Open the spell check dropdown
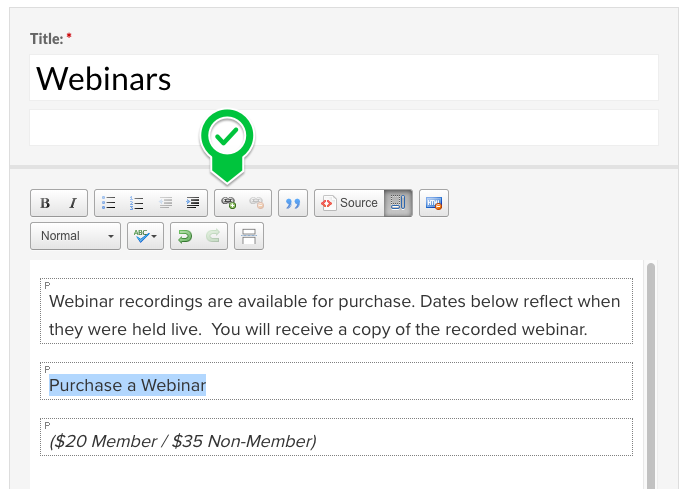 tap(145, 236)
